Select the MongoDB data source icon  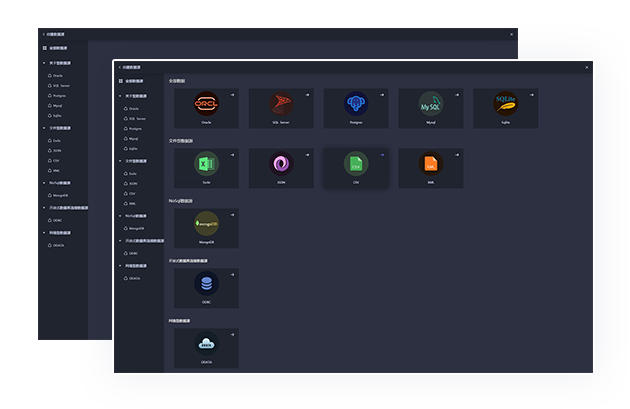(x=206, y=224)
